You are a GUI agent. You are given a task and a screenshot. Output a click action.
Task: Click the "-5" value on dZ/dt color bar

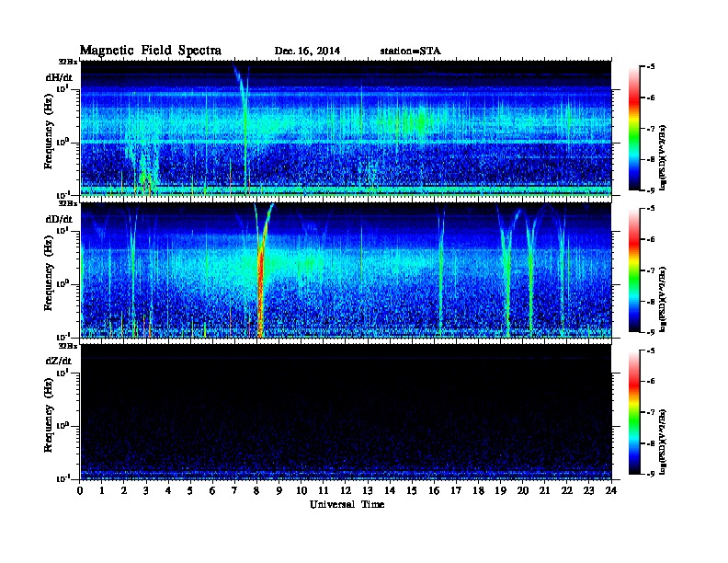click(x=651, y=350)
